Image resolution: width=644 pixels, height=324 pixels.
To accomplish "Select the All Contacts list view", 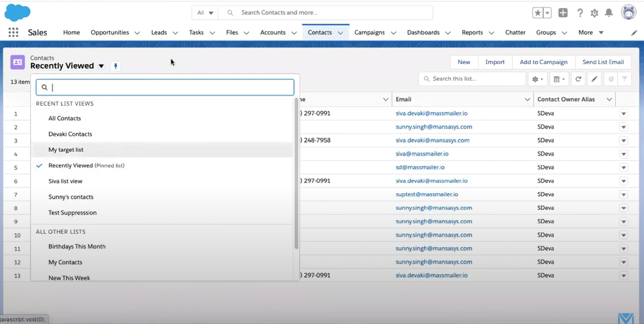I will coord(162,118).
